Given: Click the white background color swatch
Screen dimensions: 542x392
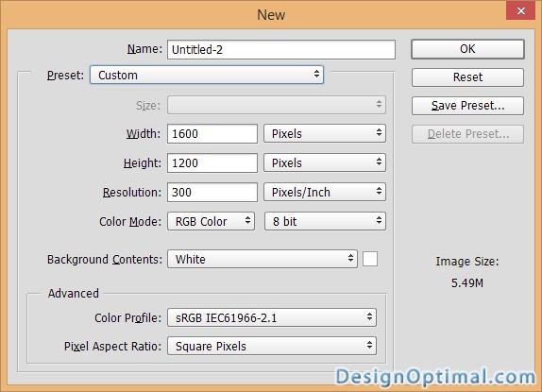Looking at the screenshot, I should (x=370, y=259).
